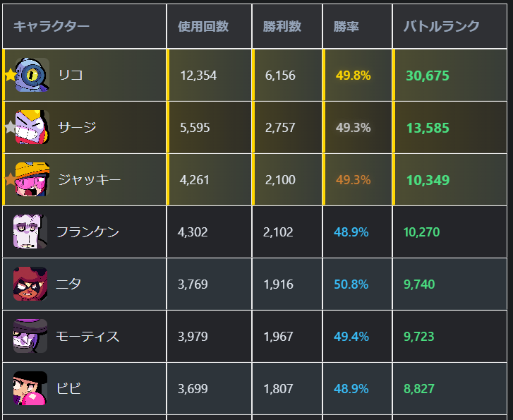Open the ビビ character icon
Viewport: 513px width, 420px height.
(x=30, y=388)
